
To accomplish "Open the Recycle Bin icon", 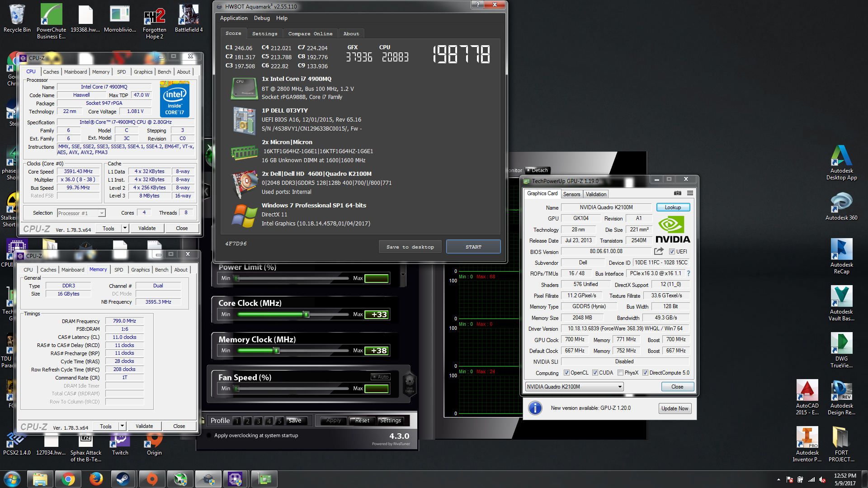I will tap(17, 19).
